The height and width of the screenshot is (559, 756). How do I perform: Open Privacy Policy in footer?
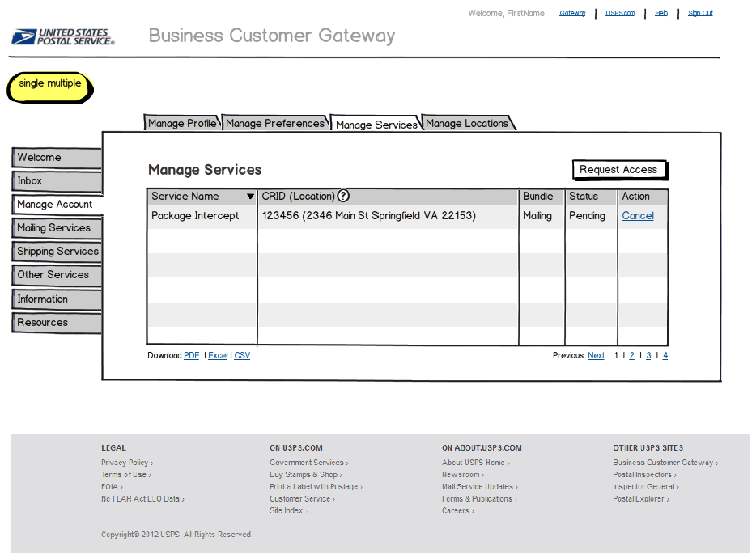click(127, 463)
